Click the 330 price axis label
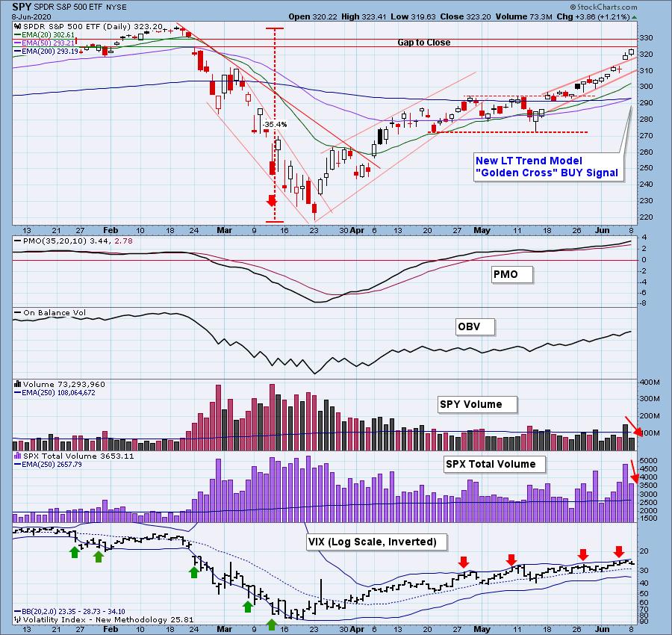Image resolution: width=672 pixels, height=635 pixels. click(x=647, y=38)
